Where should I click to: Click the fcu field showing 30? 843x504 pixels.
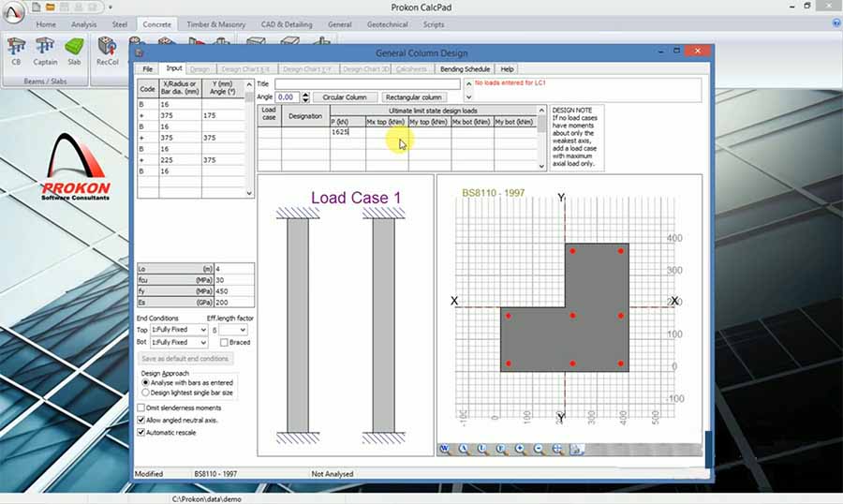pyautogui.click(x=234, y=280)
